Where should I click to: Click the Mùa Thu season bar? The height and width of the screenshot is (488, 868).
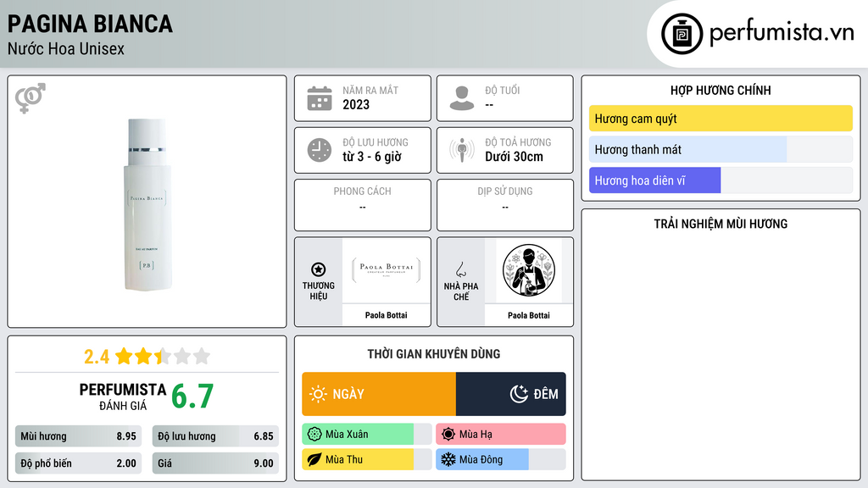click(x=367, y=459)
